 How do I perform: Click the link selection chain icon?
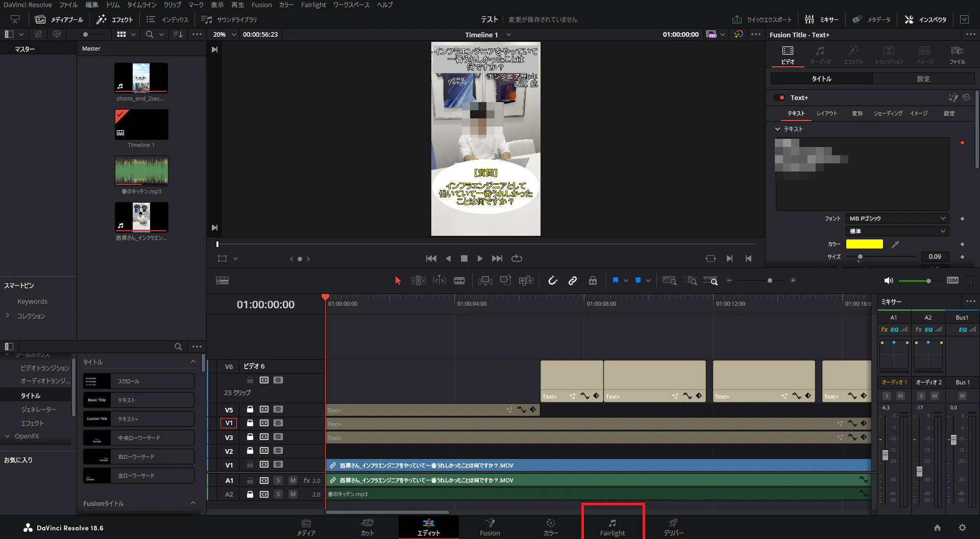tap(573, 281)
